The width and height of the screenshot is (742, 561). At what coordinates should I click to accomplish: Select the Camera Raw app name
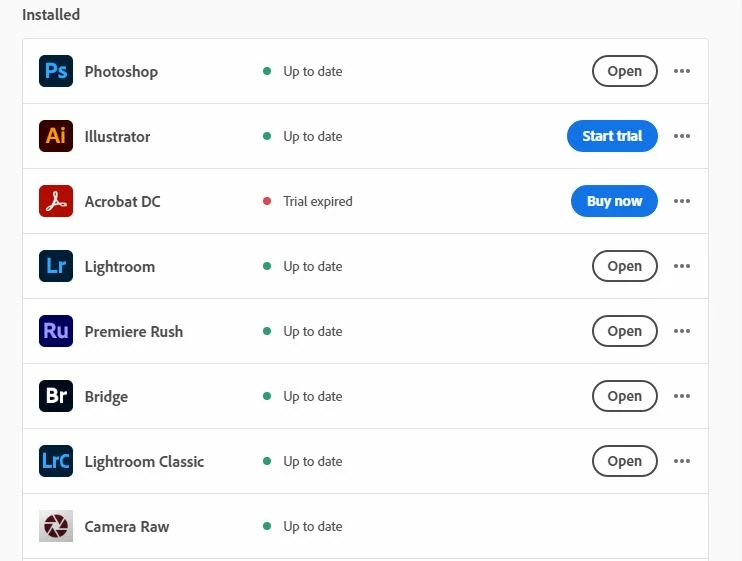click(127, 526)
